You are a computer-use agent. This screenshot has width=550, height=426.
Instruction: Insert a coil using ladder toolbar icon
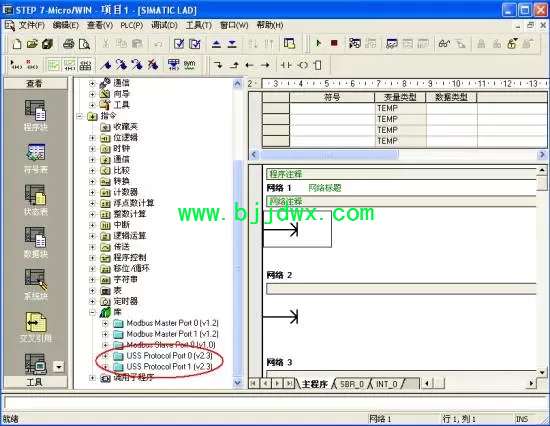(x=302, y=65)
